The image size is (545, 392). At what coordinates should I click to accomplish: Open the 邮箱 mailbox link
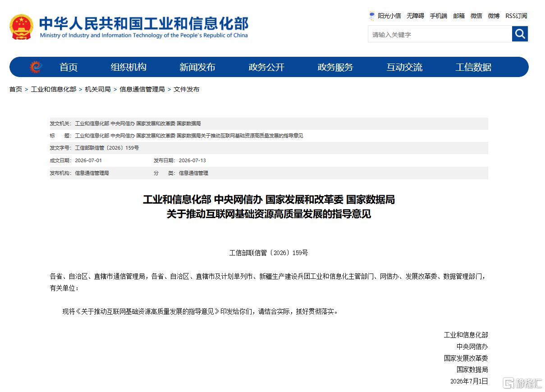click(459, 16)
